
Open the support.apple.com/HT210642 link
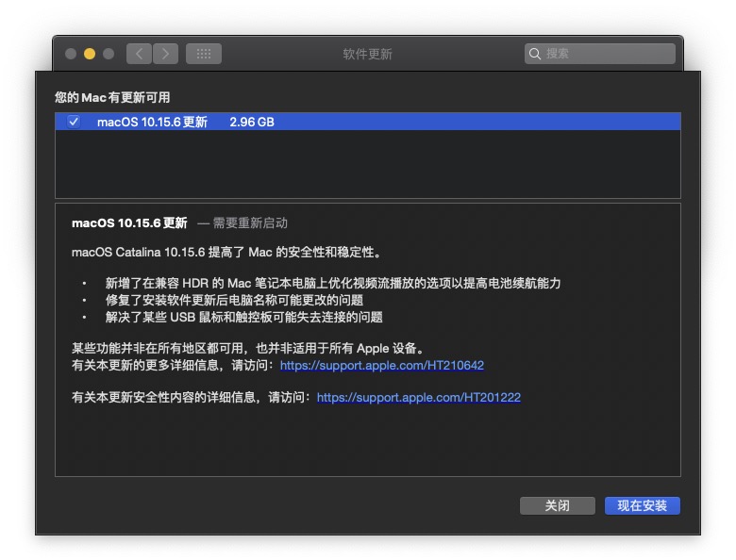[381, 365]
